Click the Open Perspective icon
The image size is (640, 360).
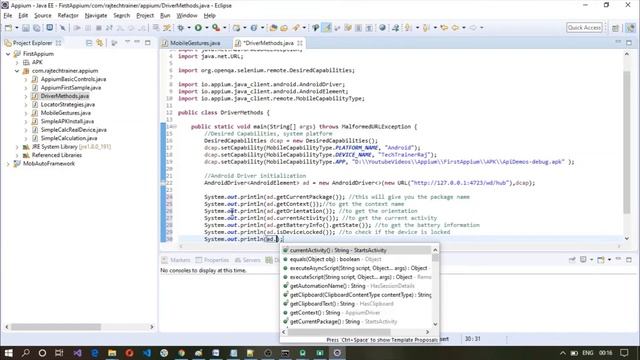(616, 28)
